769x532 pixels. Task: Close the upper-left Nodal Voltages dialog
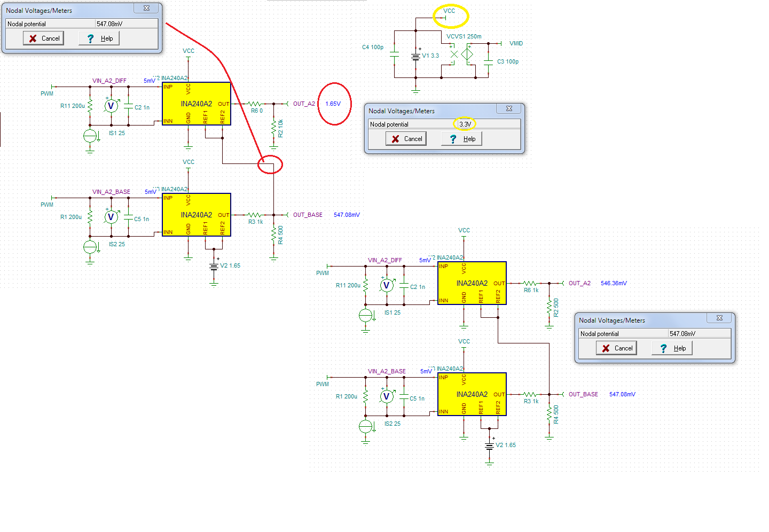146,8
